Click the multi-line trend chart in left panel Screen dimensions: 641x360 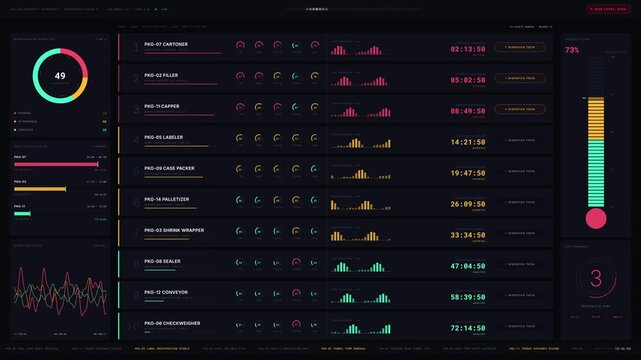60,291
